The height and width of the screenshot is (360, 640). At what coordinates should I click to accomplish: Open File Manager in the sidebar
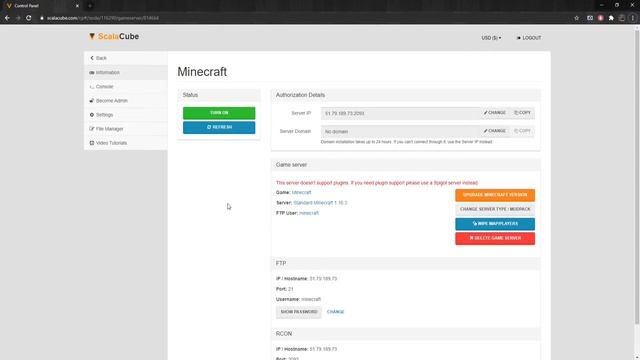pyautogui.click(x=126, y=129)
